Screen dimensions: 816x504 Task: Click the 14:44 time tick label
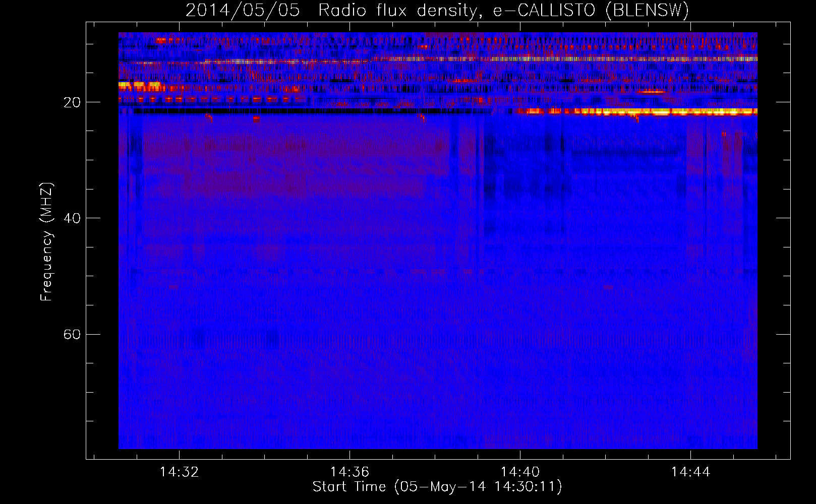click(x=690, y=472)
